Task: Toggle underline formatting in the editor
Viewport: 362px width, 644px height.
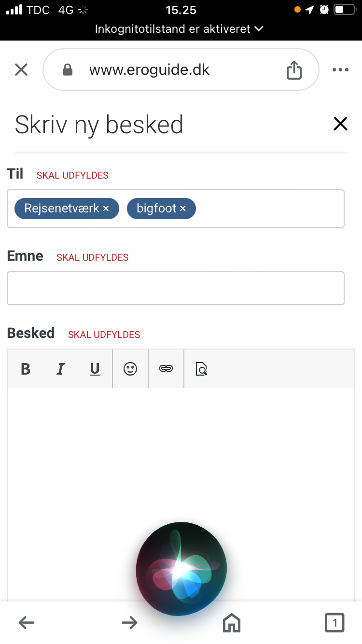Action: (95, 369)
